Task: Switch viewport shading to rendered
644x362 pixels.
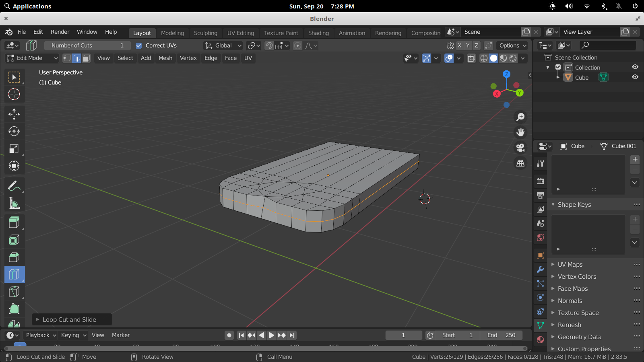Action: (x=513, y=58)
